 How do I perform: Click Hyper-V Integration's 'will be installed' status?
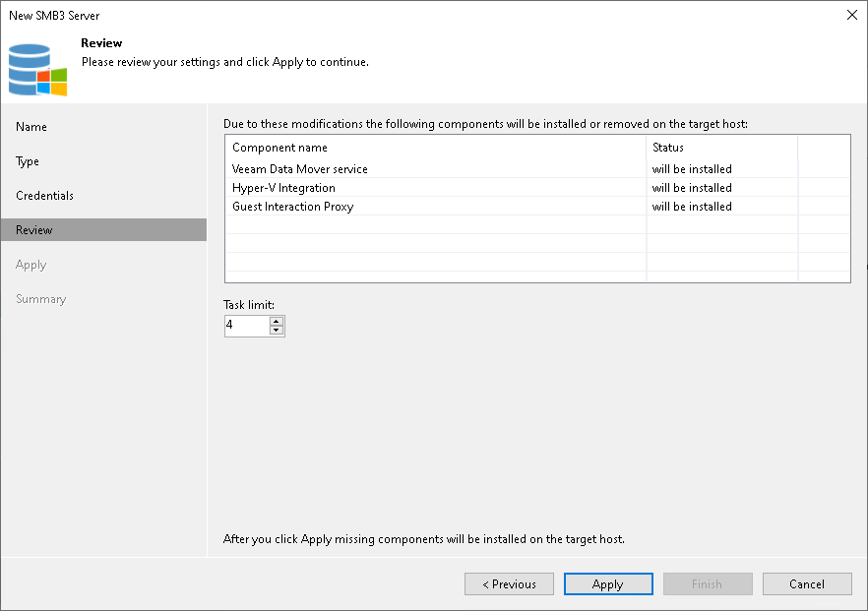click(692, 188)
